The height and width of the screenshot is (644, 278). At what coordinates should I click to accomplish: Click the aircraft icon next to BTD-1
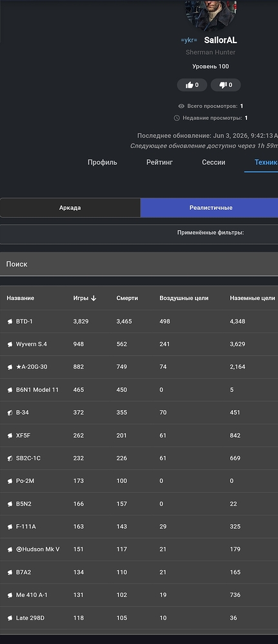pos(10,321)
